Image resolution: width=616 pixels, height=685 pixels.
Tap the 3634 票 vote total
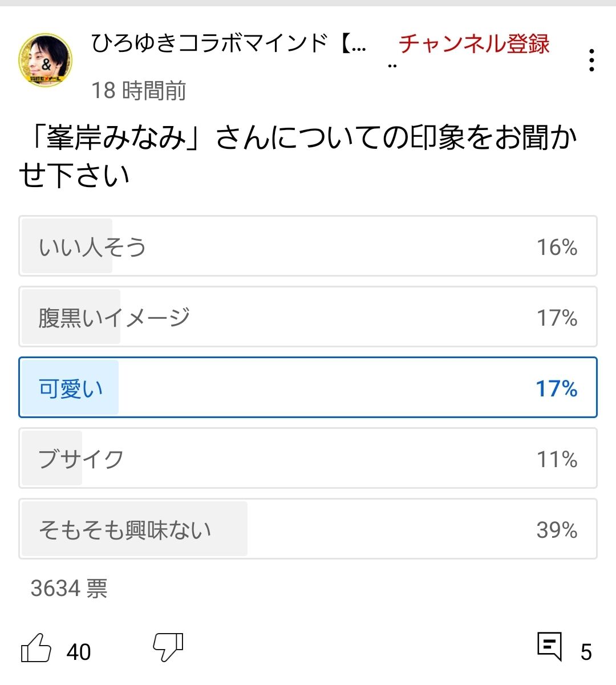click(69, 588)
